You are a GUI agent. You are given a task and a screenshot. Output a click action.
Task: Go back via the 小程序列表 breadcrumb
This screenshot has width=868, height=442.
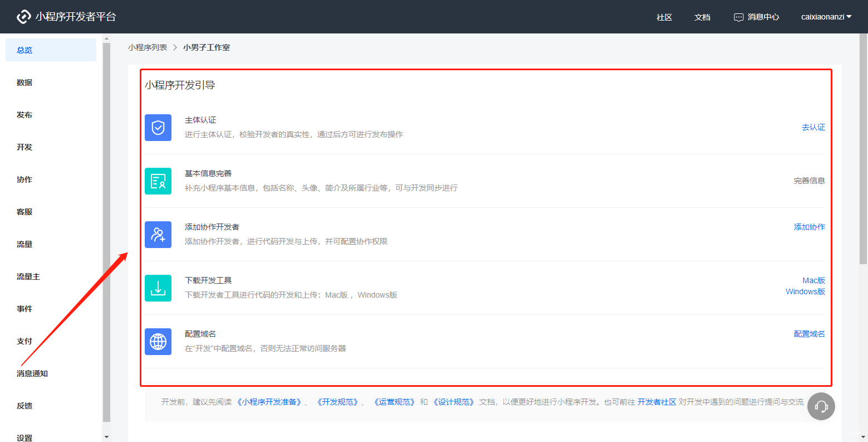tap(148, 47)
